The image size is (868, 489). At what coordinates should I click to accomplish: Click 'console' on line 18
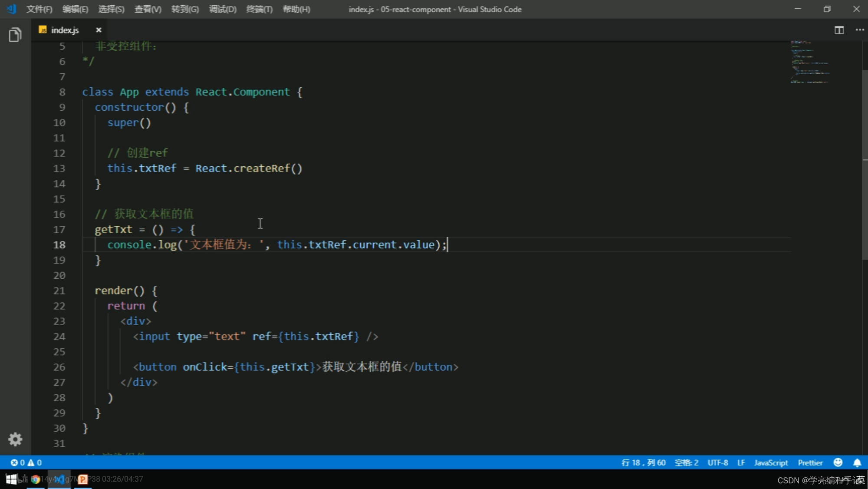tap(129, 245)
